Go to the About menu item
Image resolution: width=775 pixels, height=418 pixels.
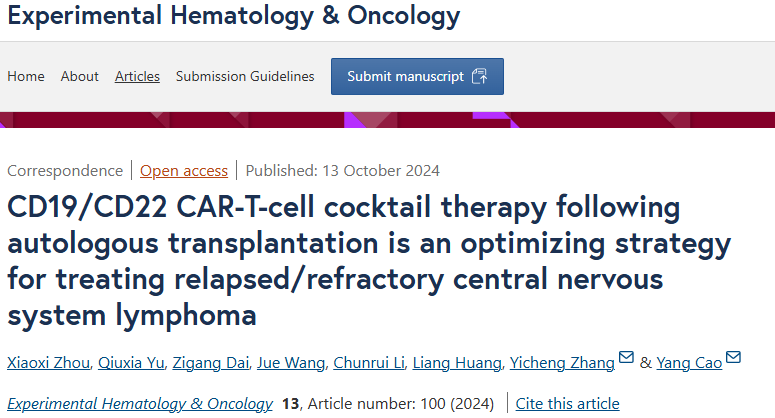80,76
